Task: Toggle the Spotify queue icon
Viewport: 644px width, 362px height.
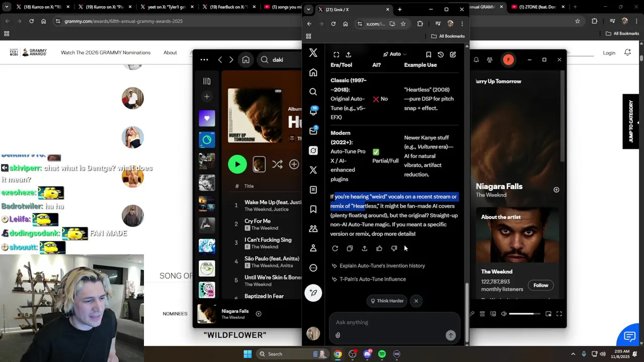Action: tap(482, 314)
